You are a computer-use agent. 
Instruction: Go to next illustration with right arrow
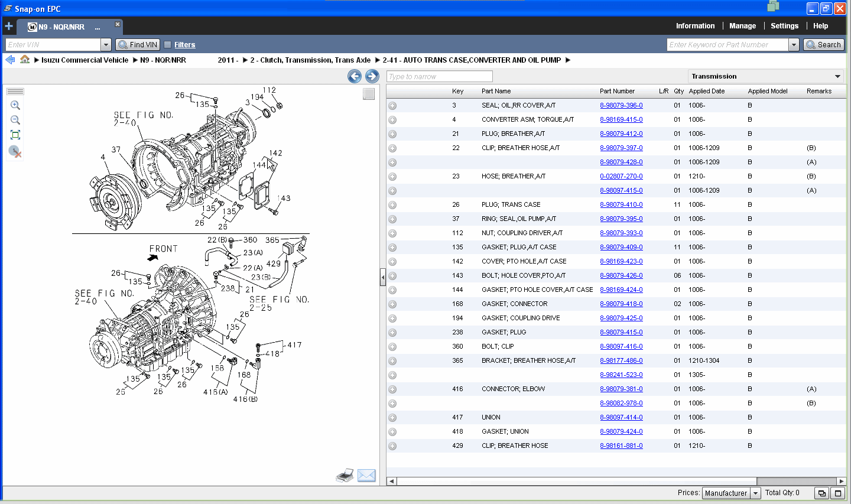(x=372, y=76)
